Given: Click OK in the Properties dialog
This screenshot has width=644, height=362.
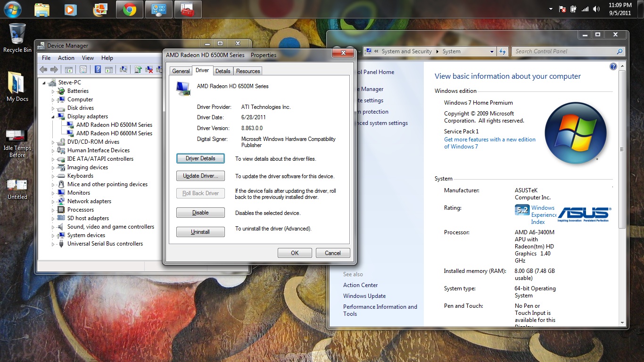Looking at the screenshot, I should coord(295,253).
